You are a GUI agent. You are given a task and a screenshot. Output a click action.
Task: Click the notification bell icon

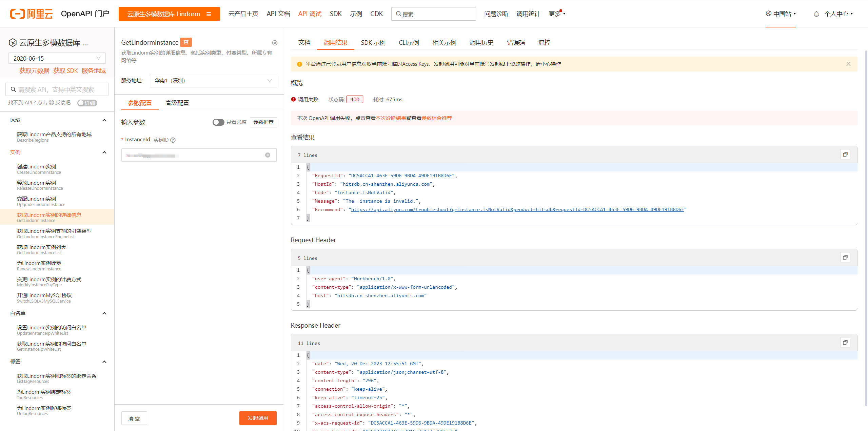point(816,14)
